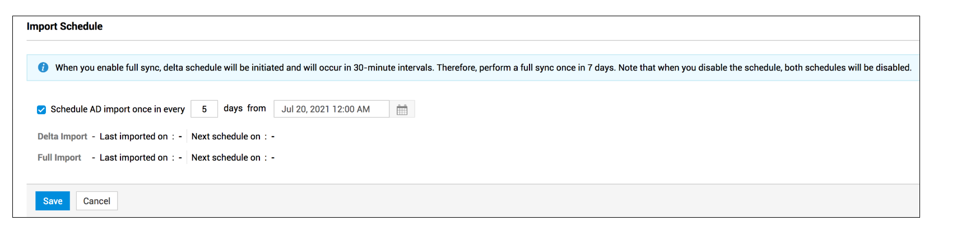Click the 'from' label before the date field
The height and width of the screenshot is (230, 980).
coord(257,109)
